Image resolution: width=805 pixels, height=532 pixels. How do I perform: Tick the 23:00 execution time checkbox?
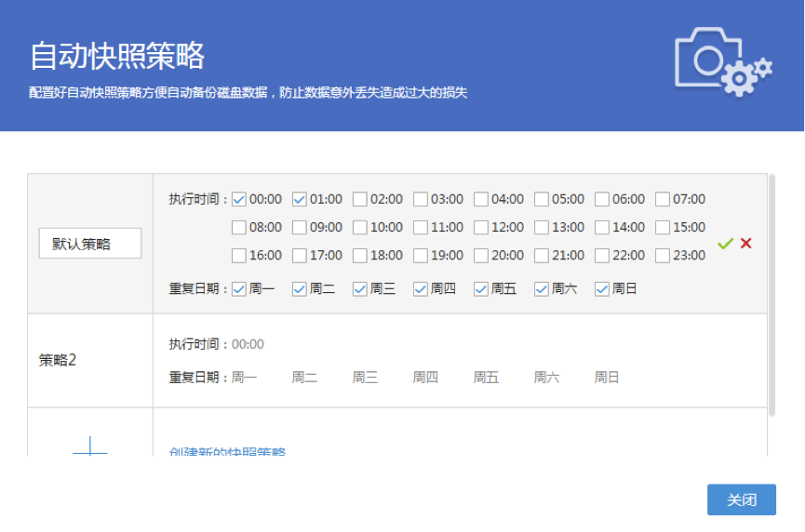[x=663, y=255]
